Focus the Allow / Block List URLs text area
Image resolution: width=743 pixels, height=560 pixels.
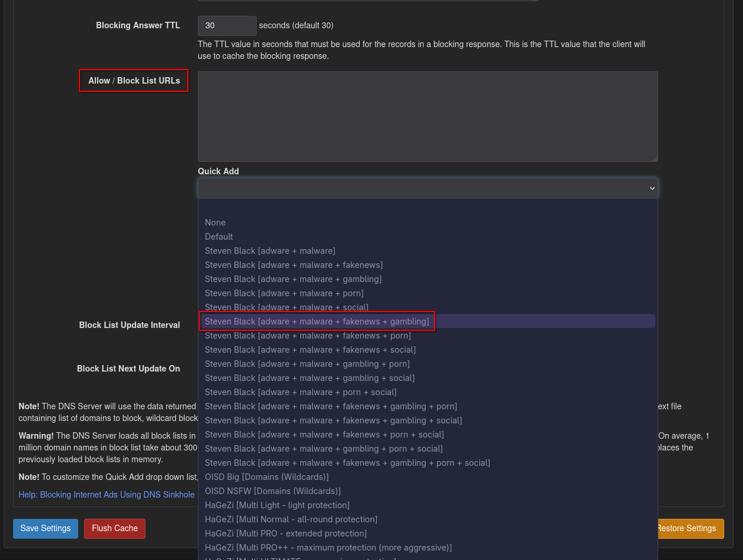pyautogui.click(x=428, y=117)
